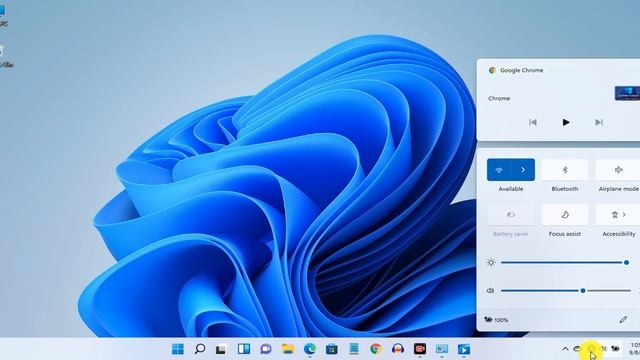Image resolution: width=640 pixels, height=360 pixels.
Task: Open the monitor-picture app in taskbar
Action: (442, 349)
